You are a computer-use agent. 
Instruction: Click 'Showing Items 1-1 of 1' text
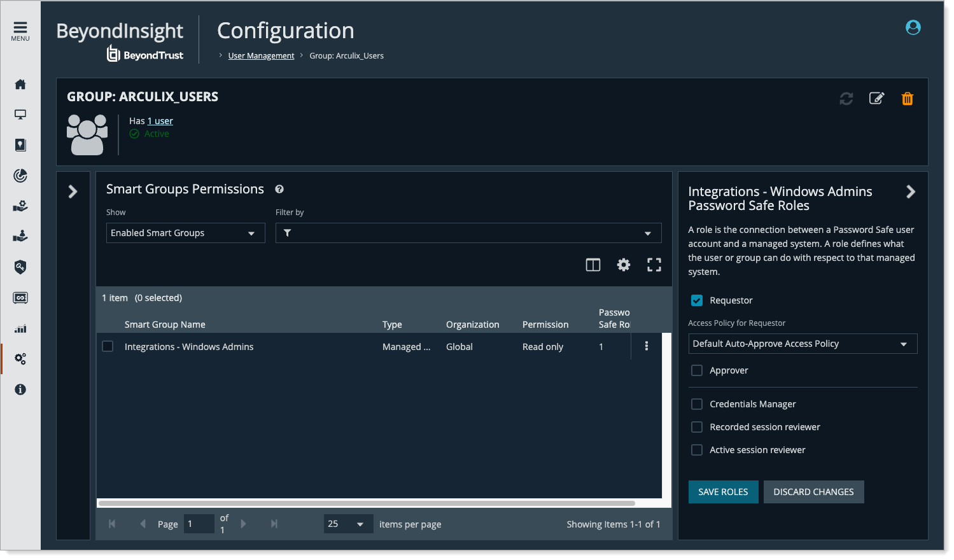[x=614, y=524]
